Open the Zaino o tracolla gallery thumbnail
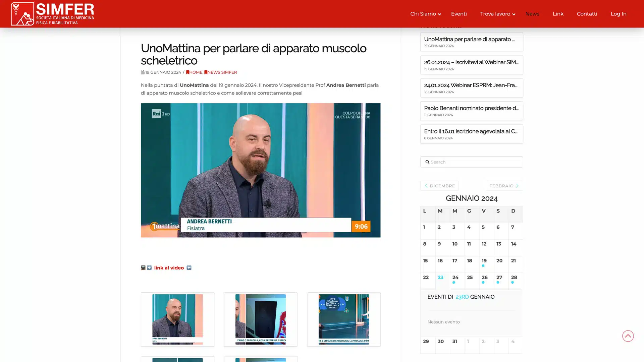Screen dimensions: 644x362 261,319
